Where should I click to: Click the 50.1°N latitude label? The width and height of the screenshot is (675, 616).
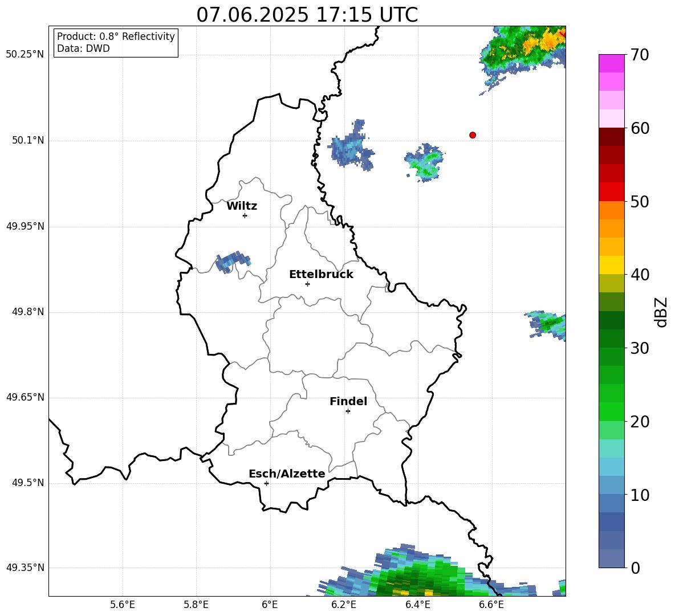28,140
